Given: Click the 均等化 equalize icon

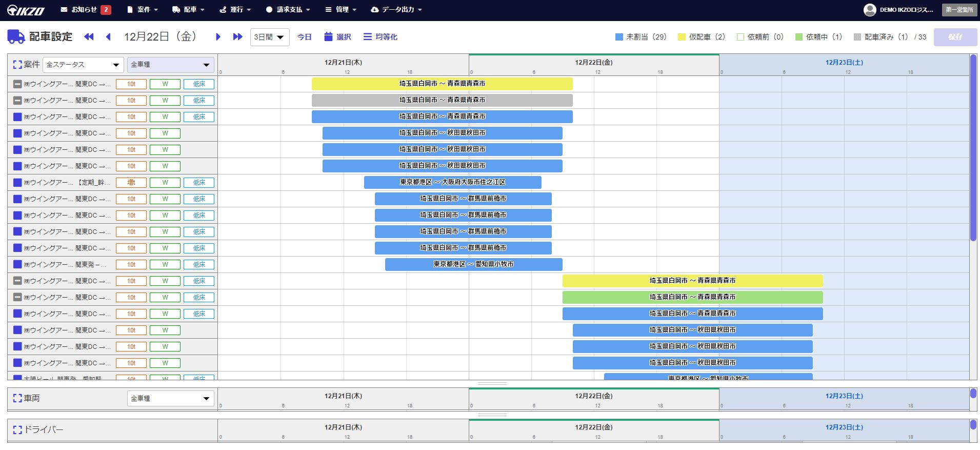Looking at the screenshot, I should click(x=367, y=36).
